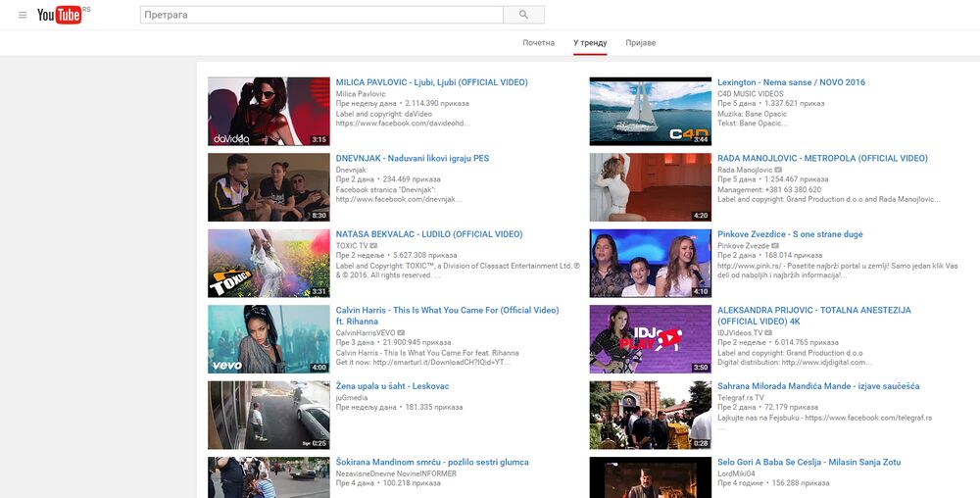The width and height of the screenshot is (980, 498).
Task: Open the IDJVideos.TV thumbnail for Totalna Anestezija
Action: click(x=650, y=339)
